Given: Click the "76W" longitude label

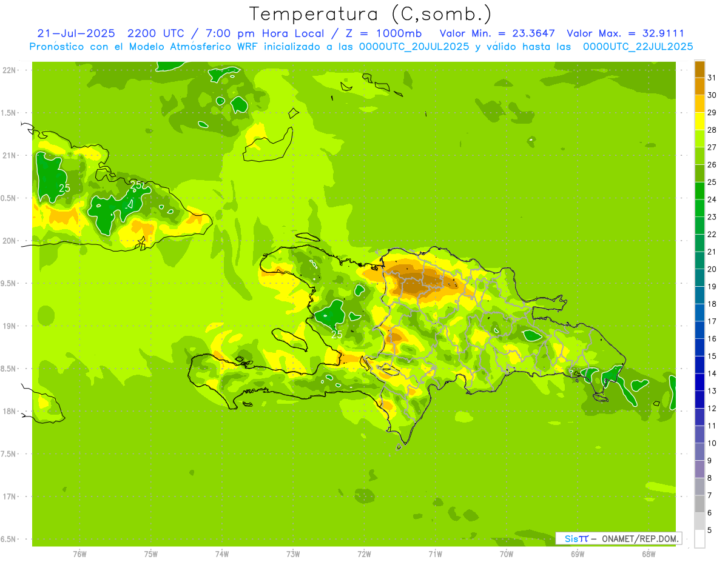Looking at the screenshot, I should pos(79,554).
